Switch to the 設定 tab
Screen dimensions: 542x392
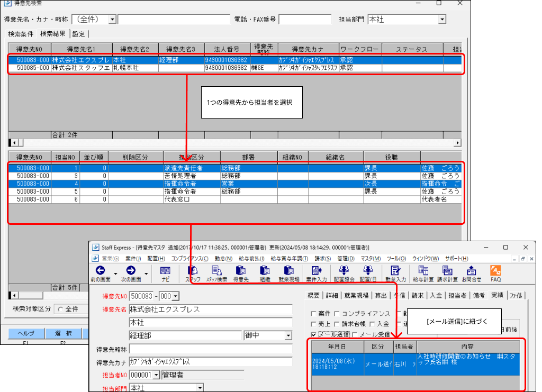click(x=78, y=34)
